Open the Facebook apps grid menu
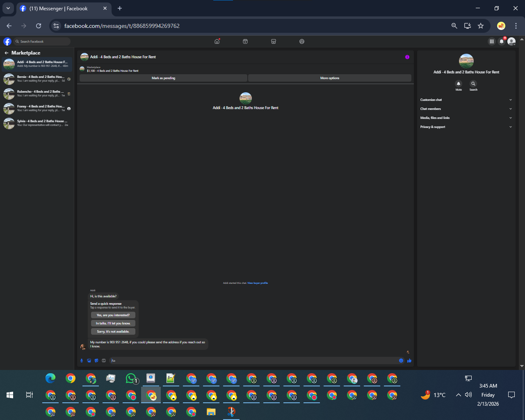The height and width of the screenshot is (420, 525). point(491,41)
